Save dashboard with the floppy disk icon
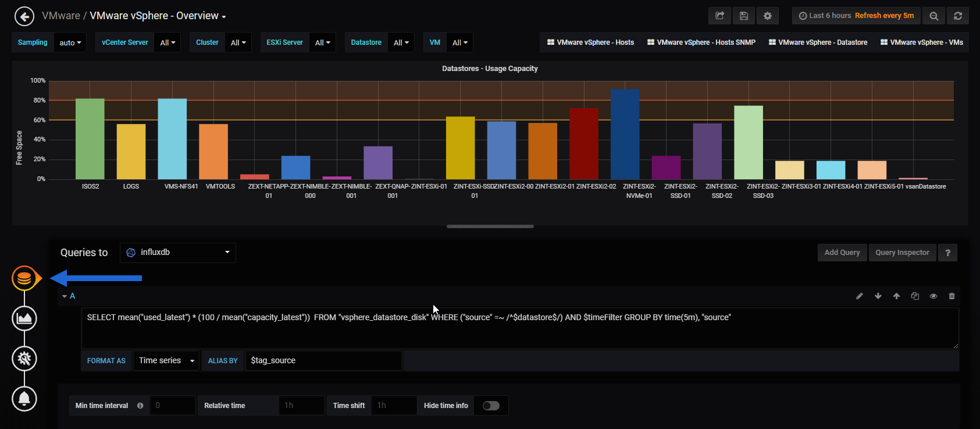This screenshot has height=429, width=980. point(744,16)
